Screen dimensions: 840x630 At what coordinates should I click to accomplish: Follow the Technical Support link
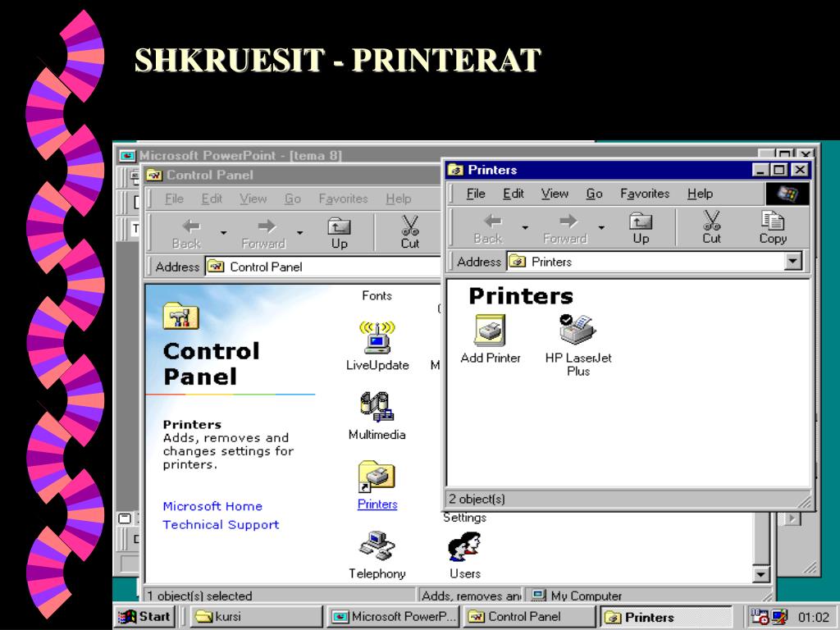[221, 524]
